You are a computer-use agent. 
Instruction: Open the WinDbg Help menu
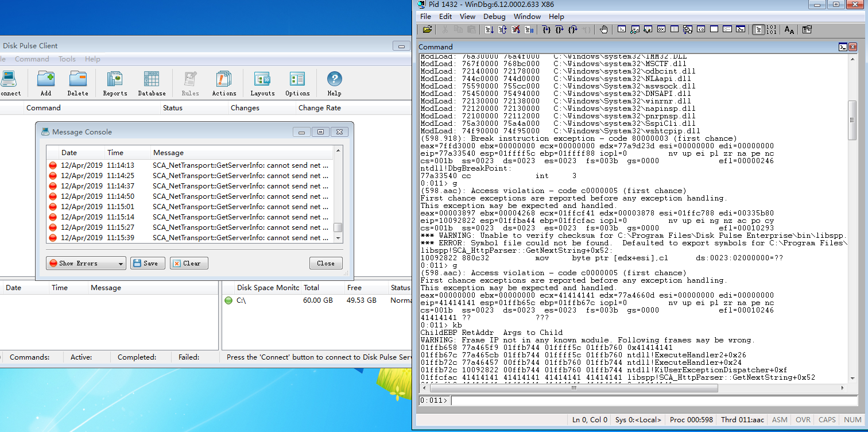coord(556,17)
